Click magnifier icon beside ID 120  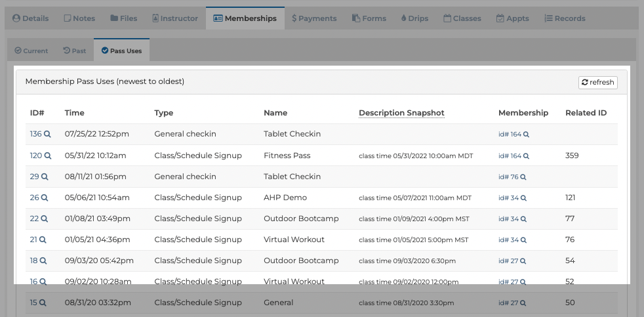coord(48,156)
